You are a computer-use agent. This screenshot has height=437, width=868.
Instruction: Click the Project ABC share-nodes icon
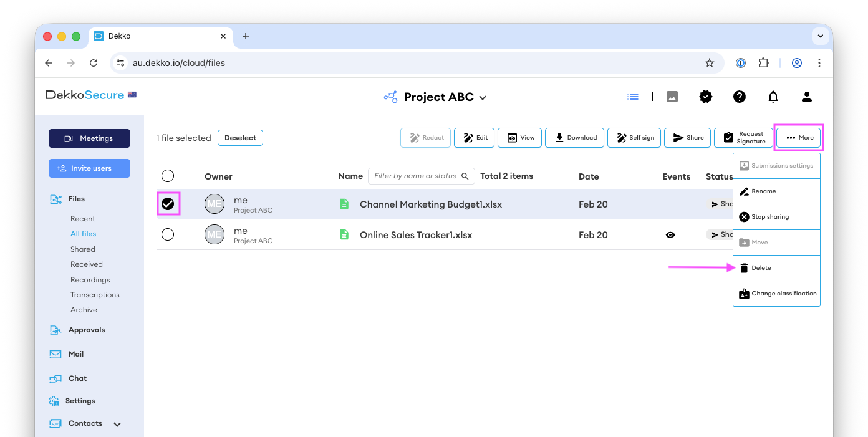click(x=391, y=97)
